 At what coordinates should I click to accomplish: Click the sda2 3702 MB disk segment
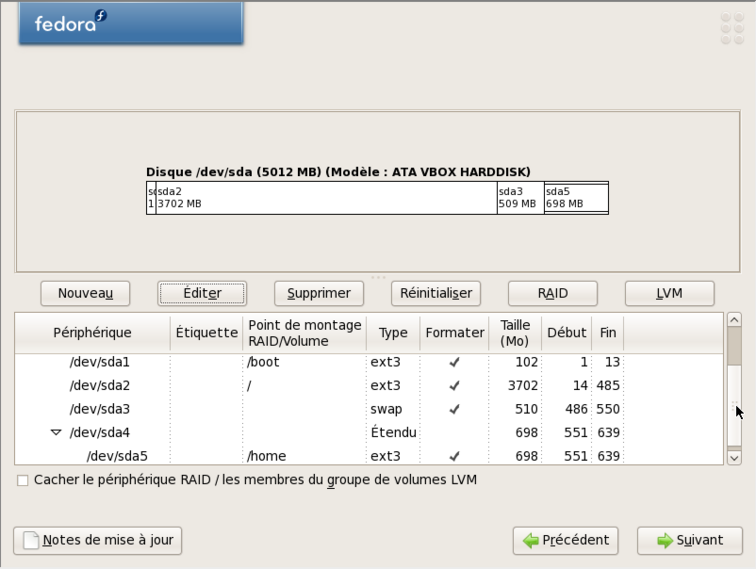(x=326, y=198)
